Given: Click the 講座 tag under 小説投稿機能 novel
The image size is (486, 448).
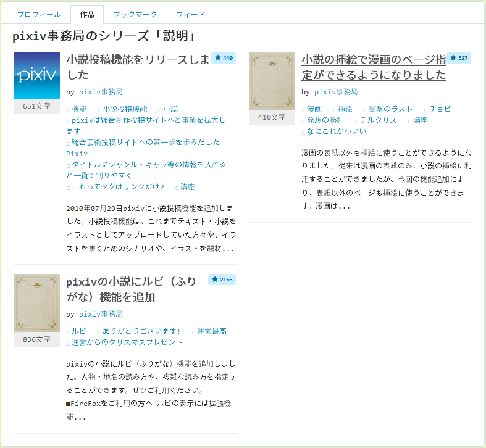Looking at the screenshot, I should (188, 187).
